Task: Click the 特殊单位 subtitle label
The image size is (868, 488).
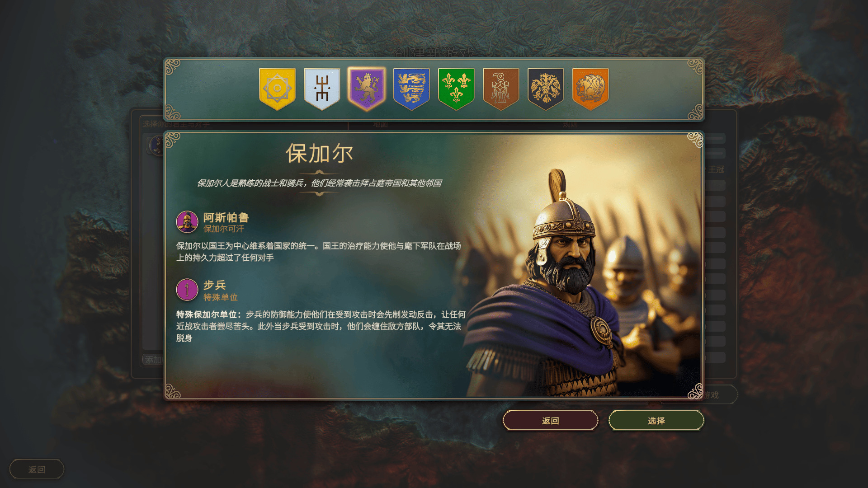Action: click(x=221, y=297)
